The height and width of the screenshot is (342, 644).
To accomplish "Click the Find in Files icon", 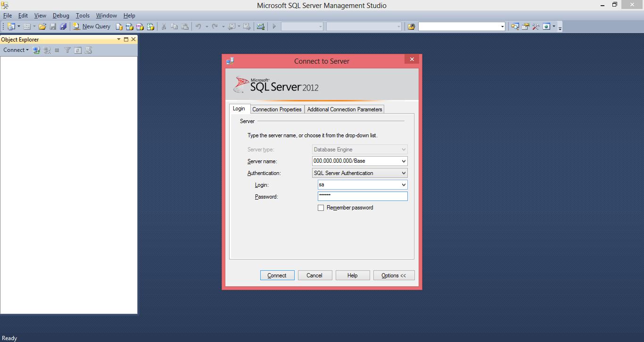I will click(x=412, y=26).
